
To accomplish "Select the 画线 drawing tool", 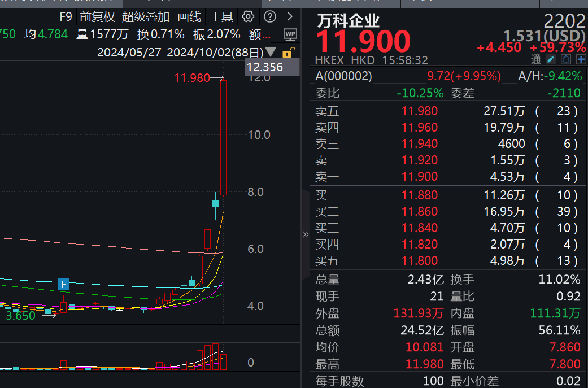I will (x=189, y=17).
